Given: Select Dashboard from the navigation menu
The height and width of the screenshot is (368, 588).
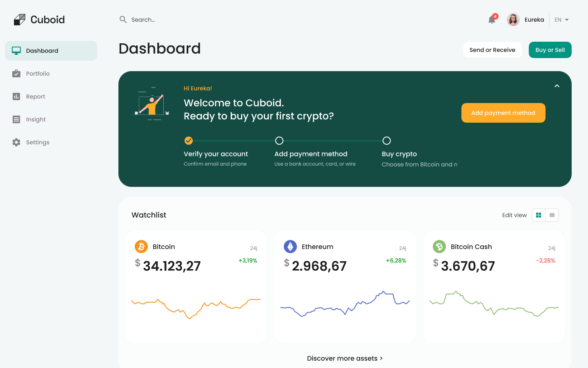Looking at the screenshot, I should [41, 50].
